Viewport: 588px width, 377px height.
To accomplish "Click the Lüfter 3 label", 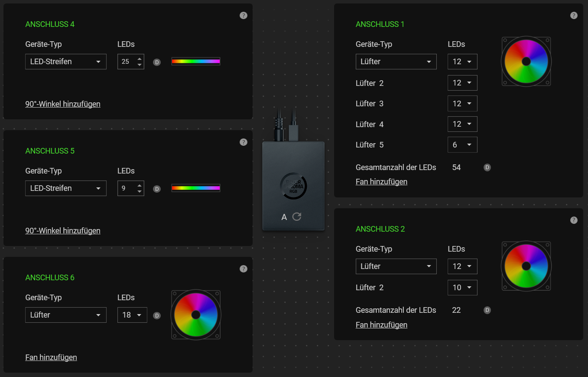I will click(370, 104).
